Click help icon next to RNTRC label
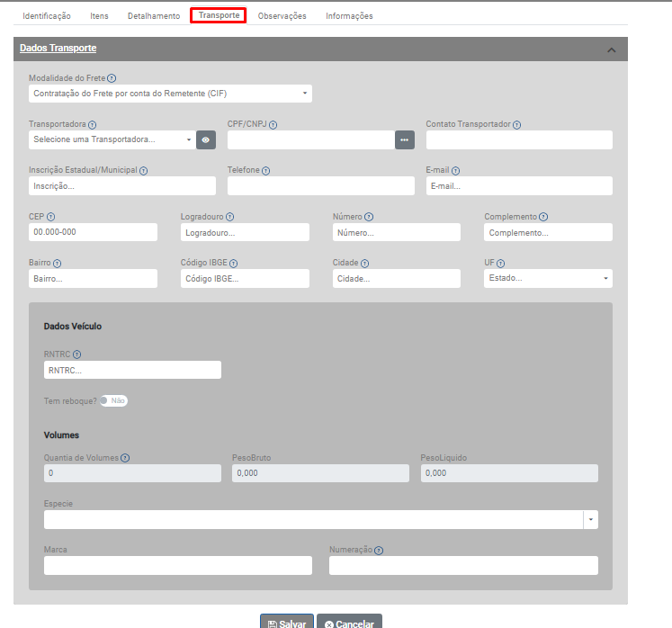Screen dimensions: 672x628 [76, 354]
